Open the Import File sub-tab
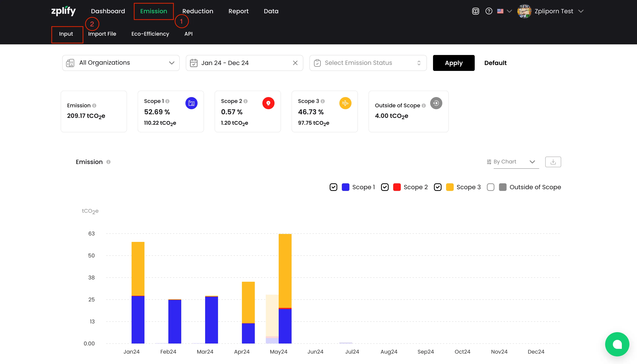This screenshot has width=637, height=364. [102, 34]
